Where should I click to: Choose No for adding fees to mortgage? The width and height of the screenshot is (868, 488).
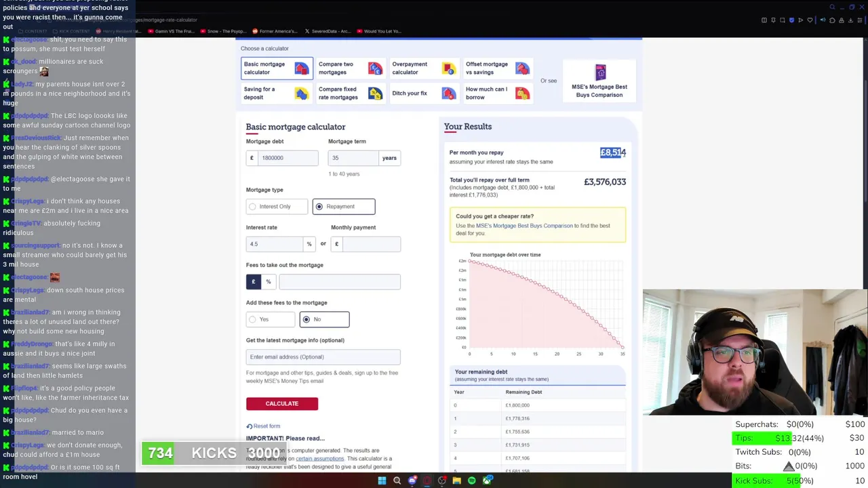pos(324,319)
